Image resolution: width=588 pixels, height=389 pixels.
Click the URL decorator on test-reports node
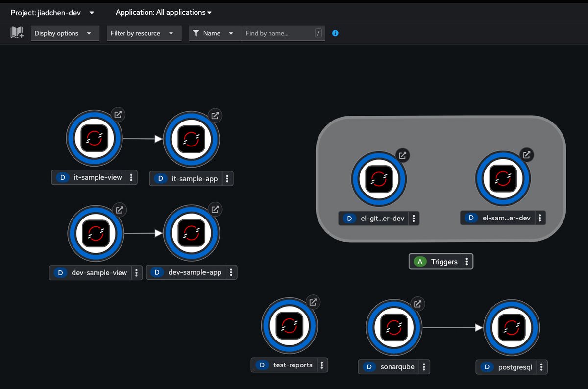pyautogui.click(x=313, y=302)
